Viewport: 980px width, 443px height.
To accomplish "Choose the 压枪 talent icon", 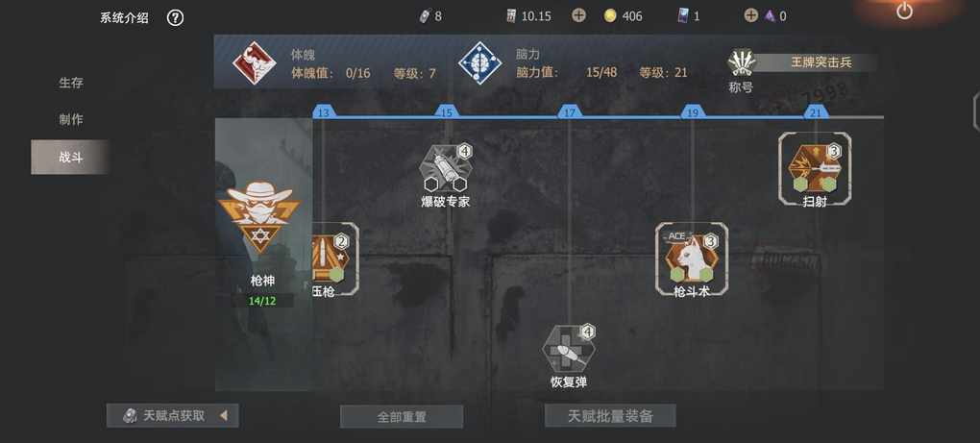I will point(335,258).
